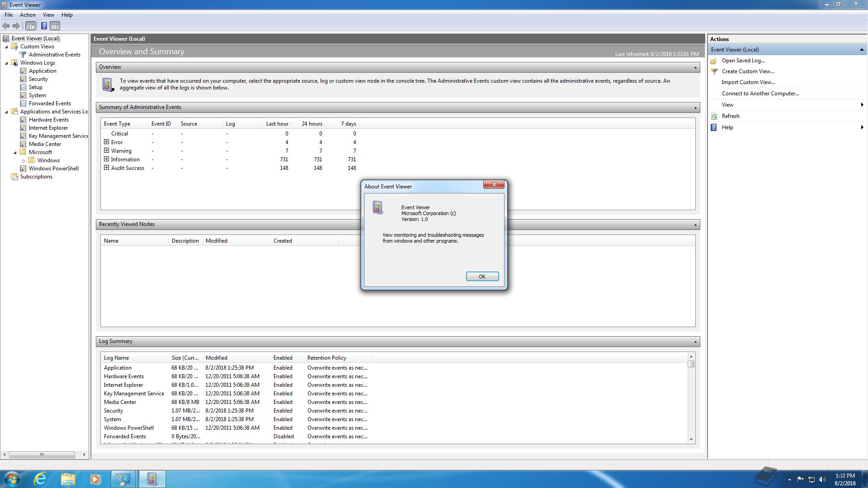Open the Help menu in menu bar
The image size is (868, 488).
67,15
